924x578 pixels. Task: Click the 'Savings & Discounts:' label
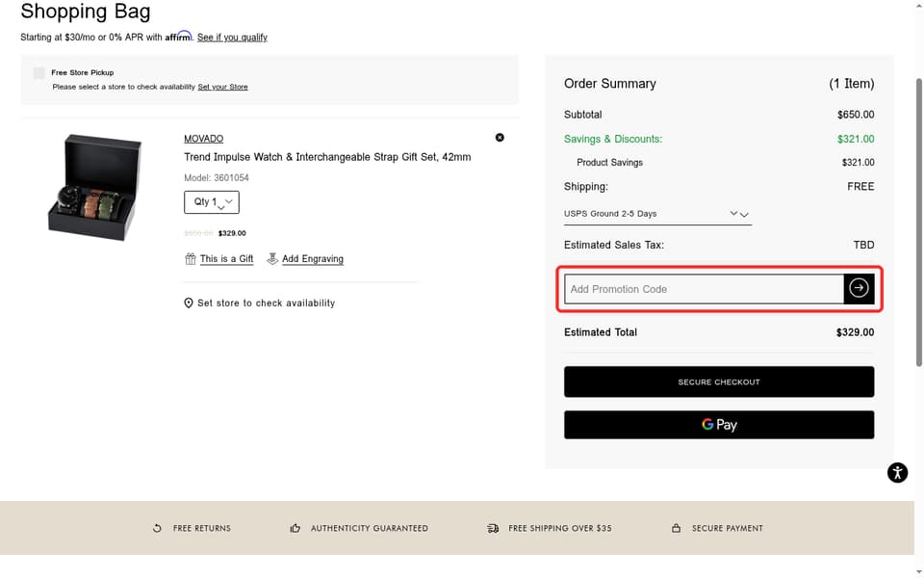[x=613, y=139]
